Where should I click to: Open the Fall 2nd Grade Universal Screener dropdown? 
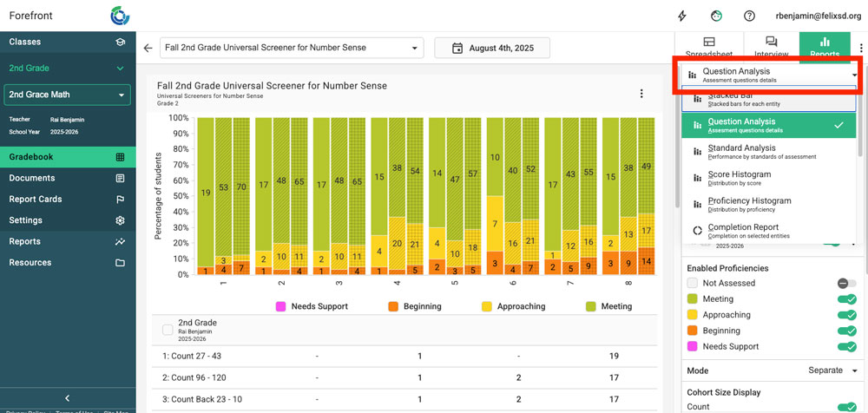point(292,49)
